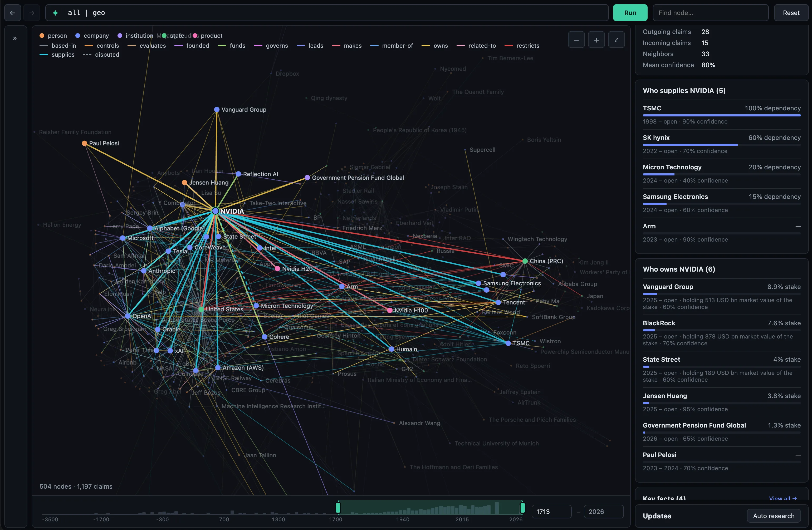Click the query input showing all | geo

coord(327,13)
